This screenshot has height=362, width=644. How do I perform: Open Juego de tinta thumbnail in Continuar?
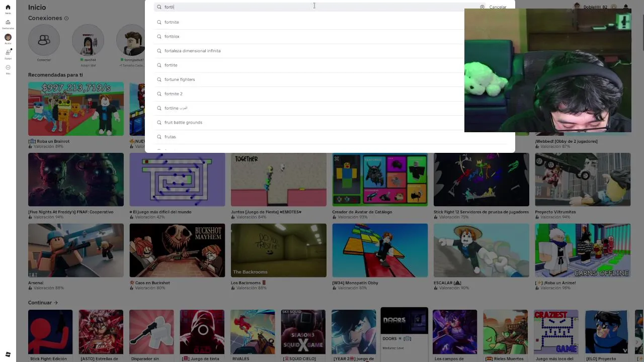coord(202,332)
